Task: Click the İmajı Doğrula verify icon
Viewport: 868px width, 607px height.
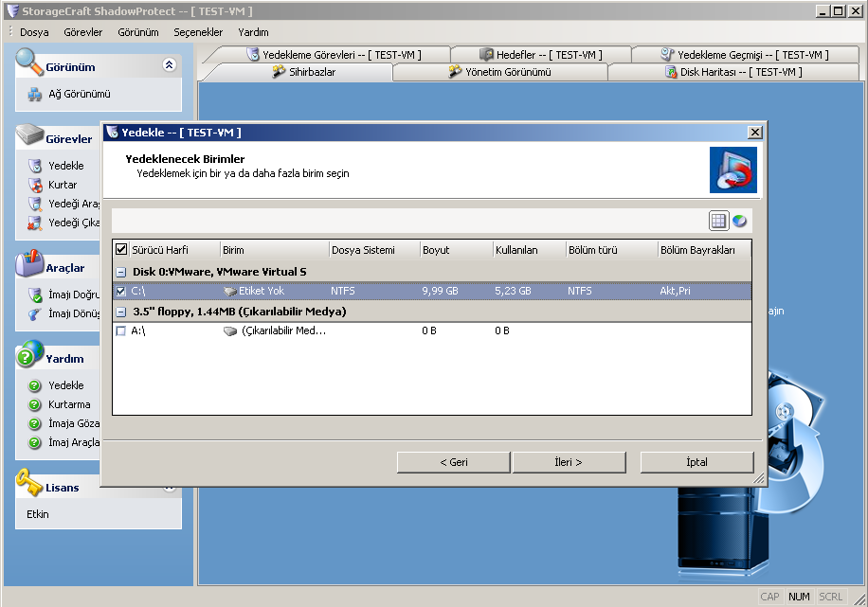Action: [x=35, y=295]
